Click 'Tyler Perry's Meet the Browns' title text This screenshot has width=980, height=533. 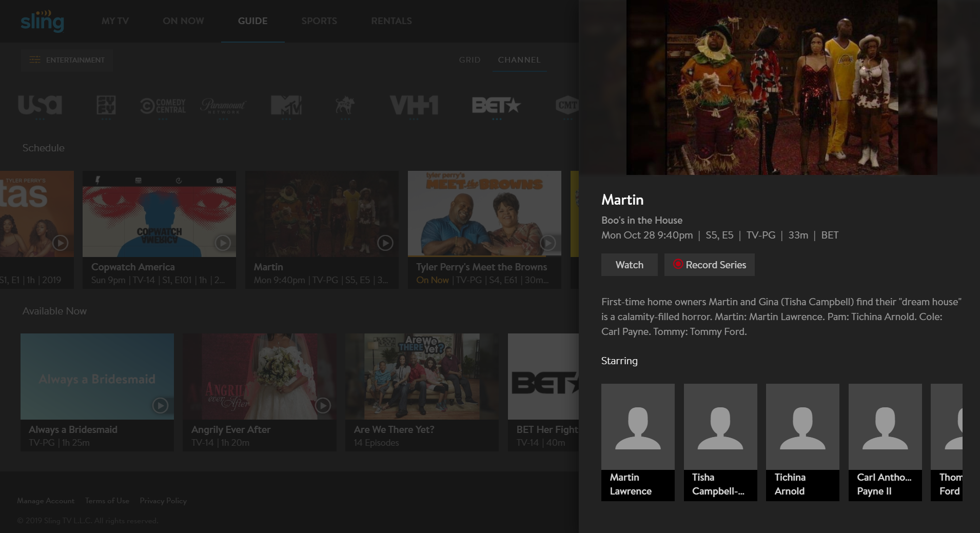point(481,267)
